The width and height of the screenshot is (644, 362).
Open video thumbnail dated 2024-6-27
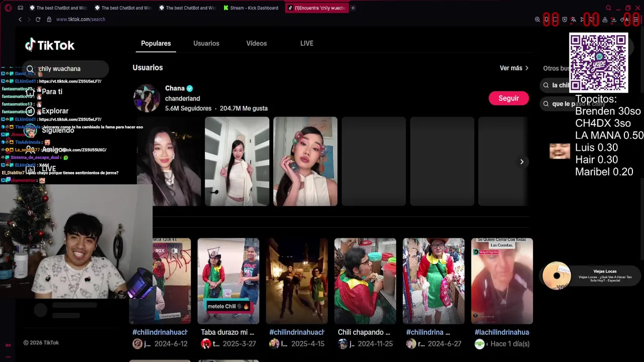tap(434, 281)
